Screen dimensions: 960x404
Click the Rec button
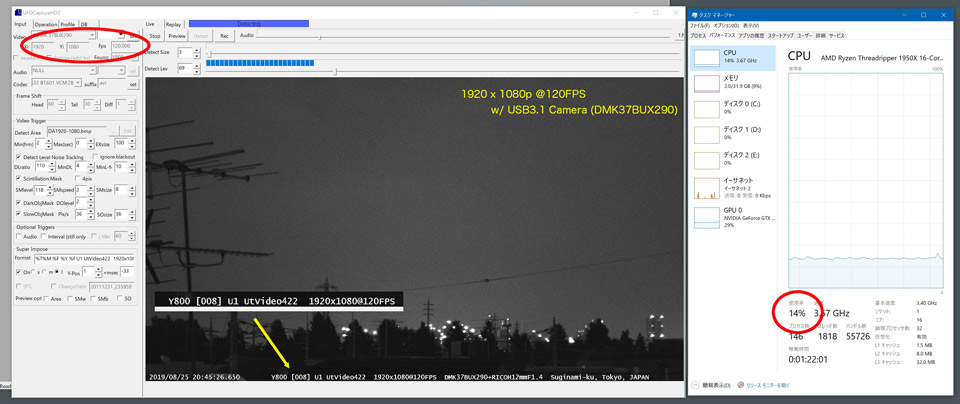coord(224,36)
